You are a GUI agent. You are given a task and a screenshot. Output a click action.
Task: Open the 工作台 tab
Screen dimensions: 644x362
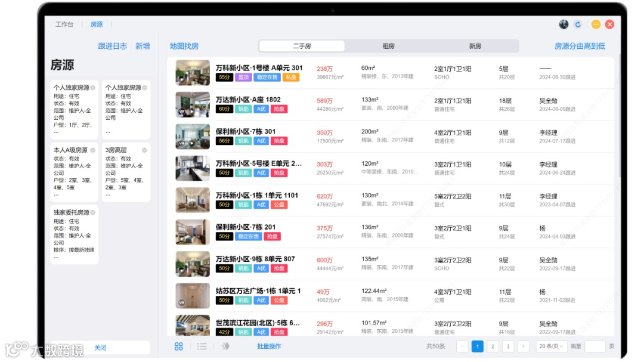pyautogui.click(x=64, y=24)
